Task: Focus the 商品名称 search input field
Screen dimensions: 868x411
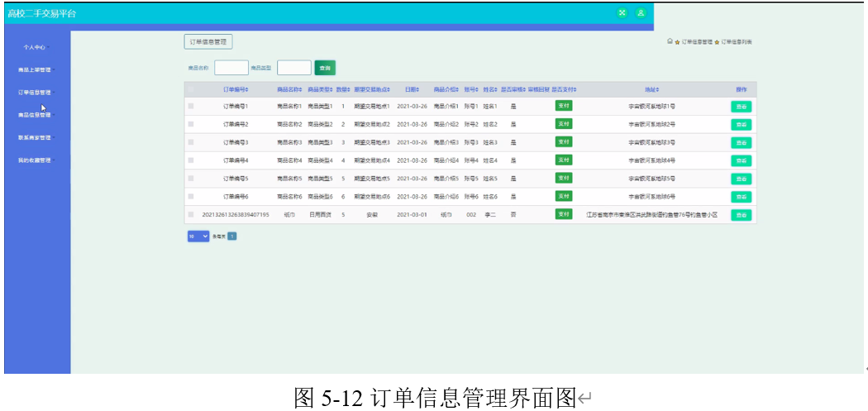Action: [231, 68]
